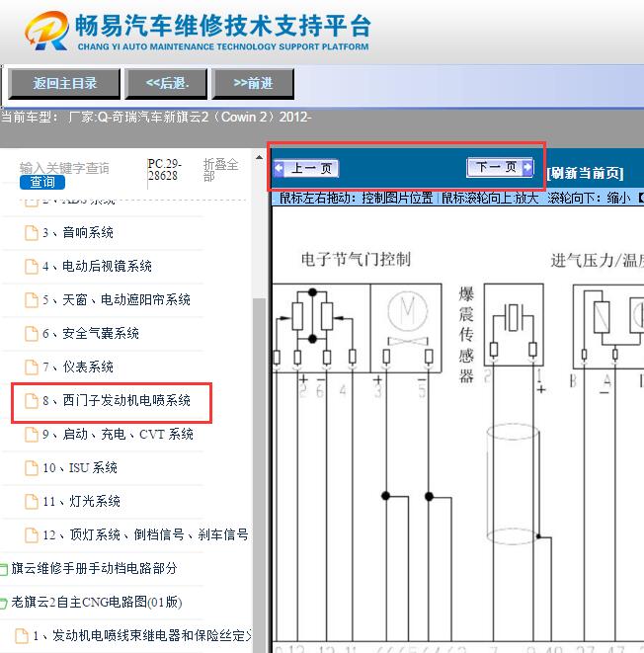Click the page icon beside 顶灯系统
Image resolution: width=644 pixels, height=653 pixels.
[x=32, y=535]
